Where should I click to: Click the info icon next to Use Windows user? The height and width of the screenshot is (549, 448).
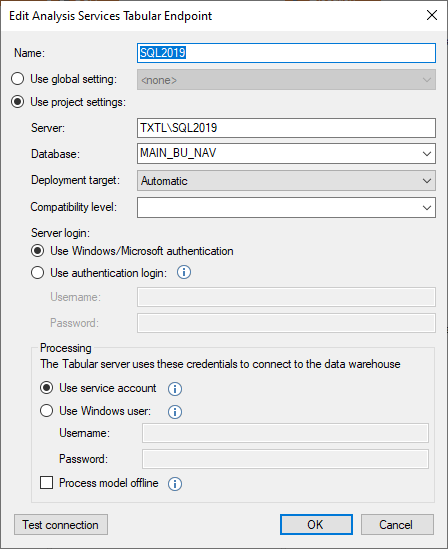point(175,412)
